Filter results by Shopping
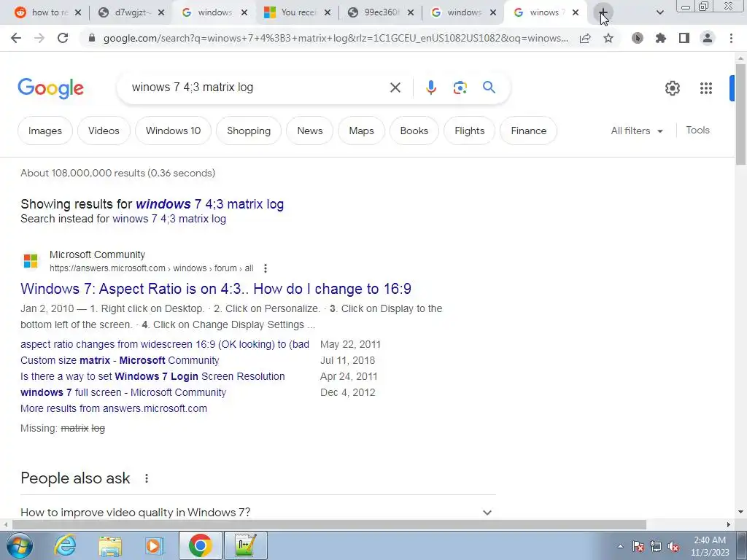 click(x=249, y=131)
